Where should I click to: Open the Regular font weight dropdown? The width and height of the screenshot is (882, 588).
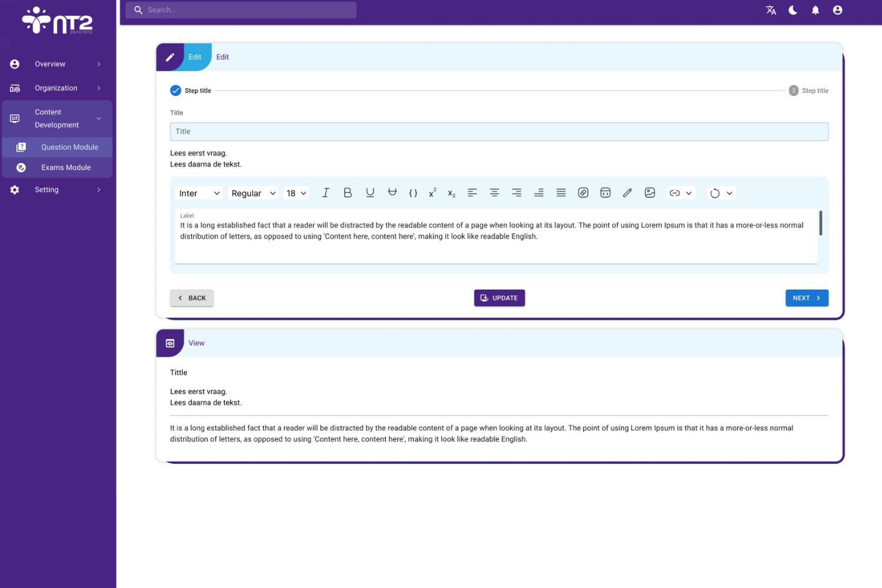click(253, 193)
